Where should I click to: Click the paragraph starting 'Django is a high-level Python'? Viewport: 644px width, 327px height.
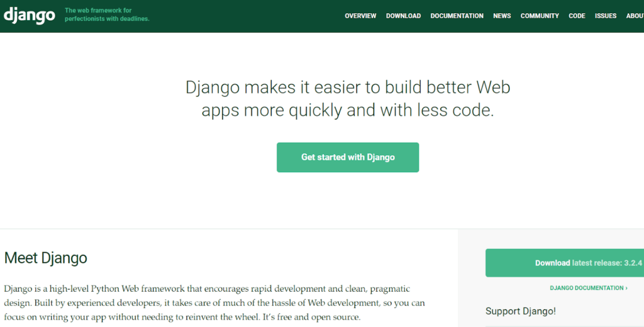coord(214,302)
